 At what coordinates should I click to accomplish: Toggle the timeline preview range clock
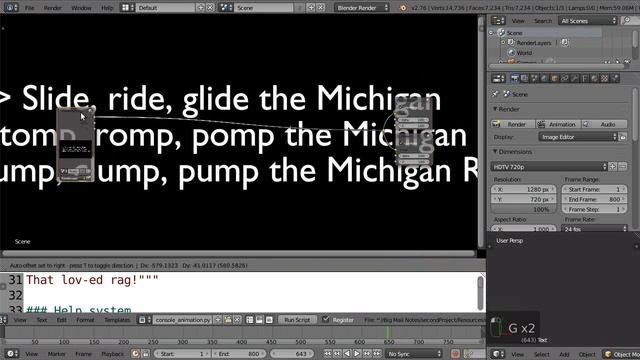[136, 353]
